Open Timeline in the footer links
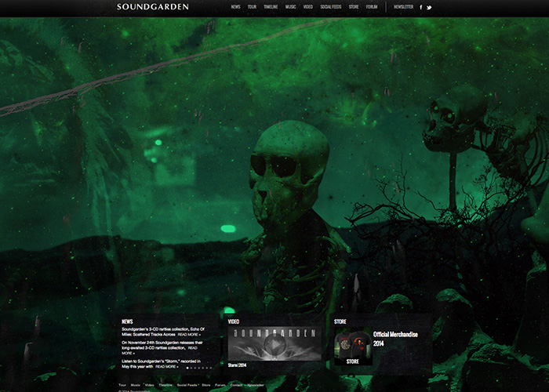 [x=165, y=385]
